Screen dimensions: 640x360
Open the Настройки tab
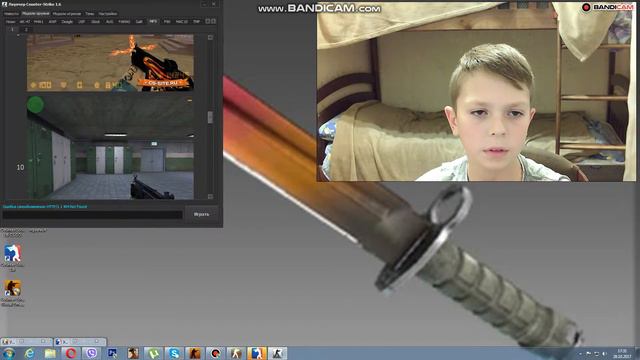[x=108, y=13]
